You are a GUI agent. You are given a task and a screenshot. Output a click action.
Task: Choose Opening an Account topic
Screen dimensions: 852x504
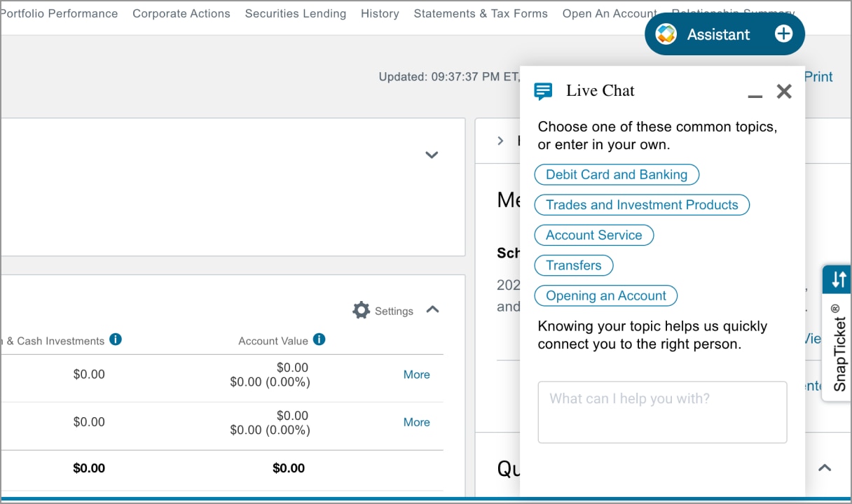coord(605,295)
